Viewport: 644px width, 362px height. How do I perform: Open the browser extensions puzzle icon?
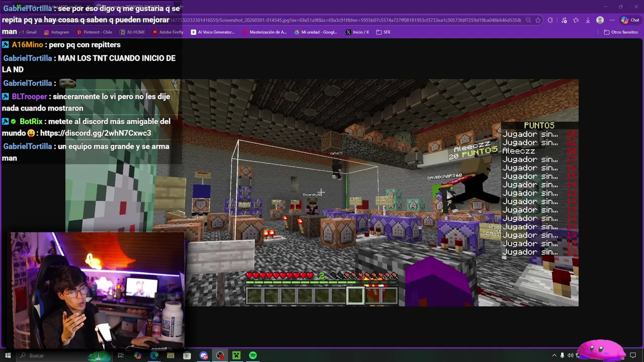[x=550, y=20]
